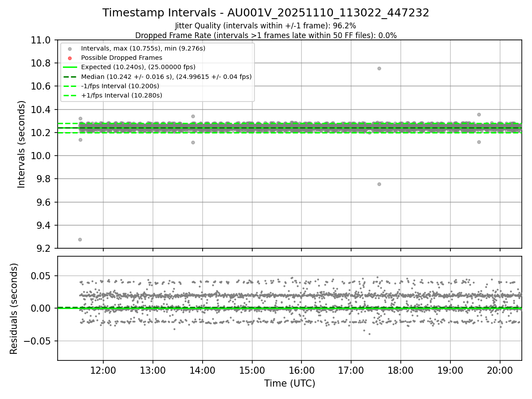Click the red dot marker for Possible Dropped Frames in legend
Viewport: 532px width, 399px height.
tap(70, 58)
